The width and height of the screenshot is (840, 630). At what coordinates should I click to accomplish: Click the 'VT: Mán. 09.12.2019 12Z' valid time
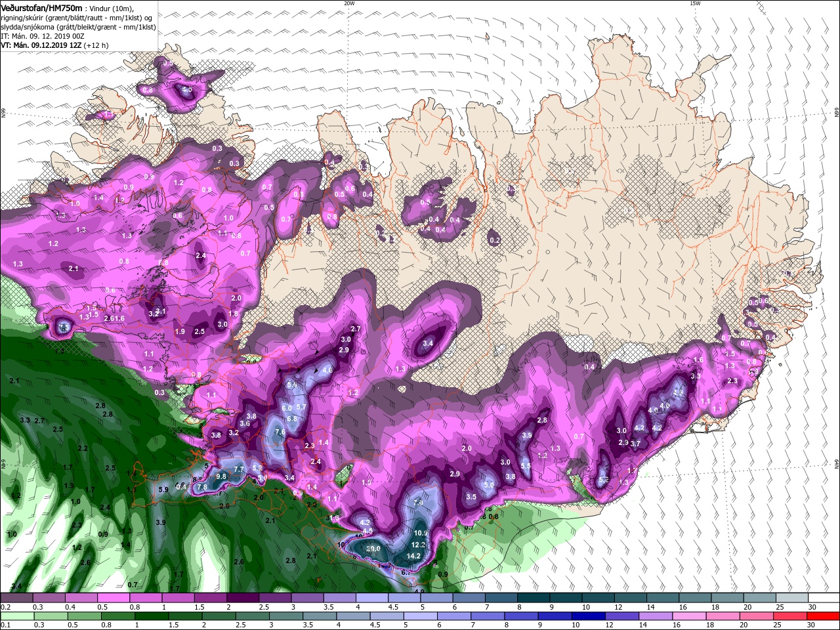pyautogui.click(x=41, y=45)
